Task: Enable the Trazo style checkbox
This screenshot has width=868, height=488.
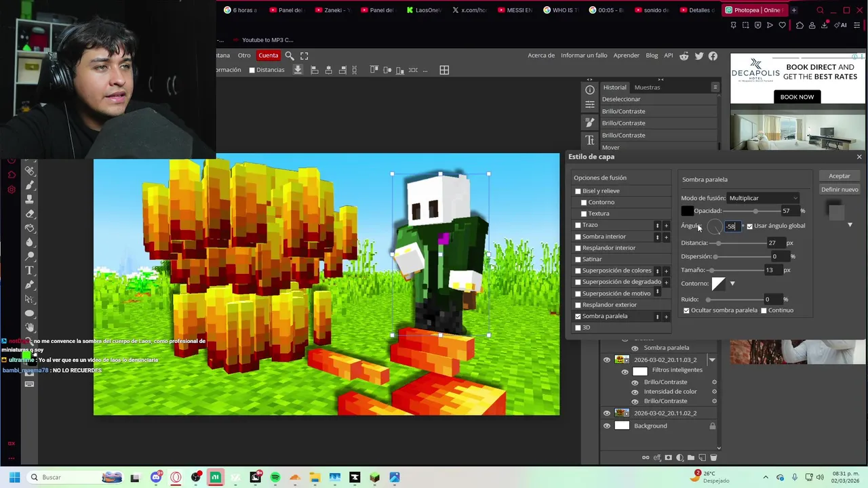Action: (578, 225)
